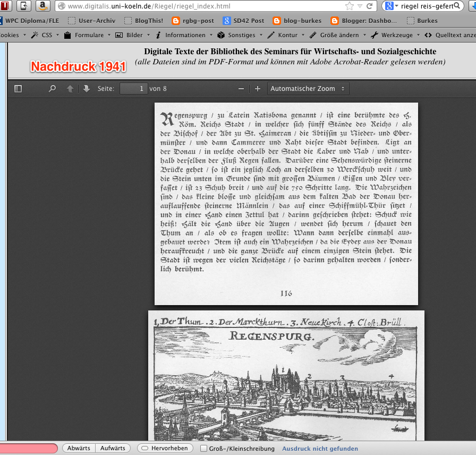This screenshot has height=455, width=476.
Task: Click the Regenspurg engraving page
Action: [286, 375]
